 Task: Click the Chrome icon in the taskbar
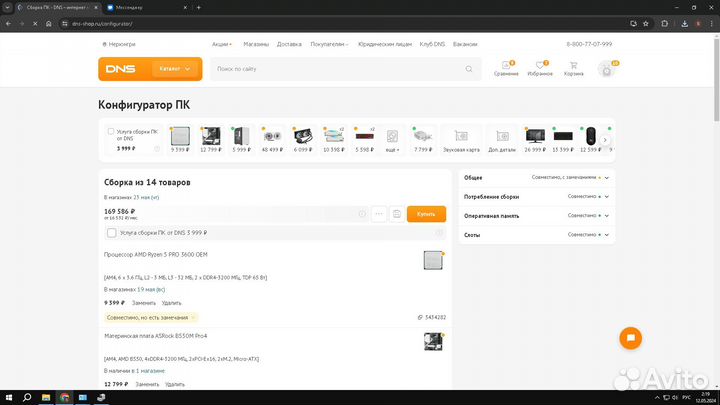click(x=64, y=398)
